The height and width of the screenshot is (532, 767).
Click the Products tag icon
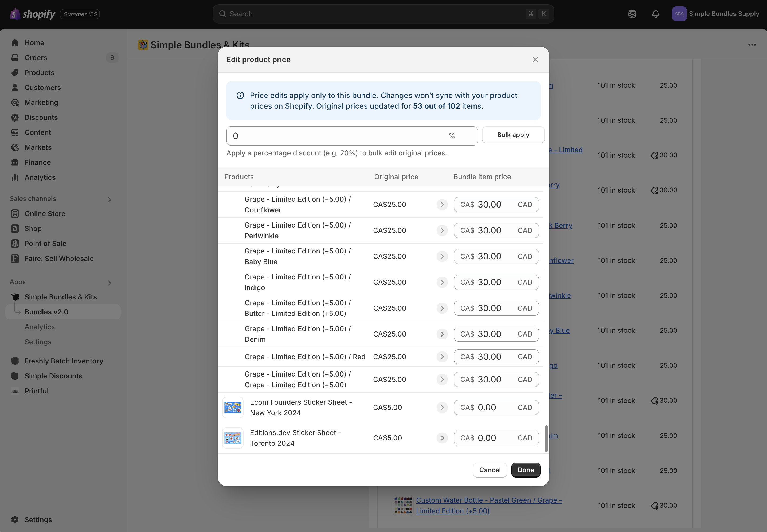15,73
